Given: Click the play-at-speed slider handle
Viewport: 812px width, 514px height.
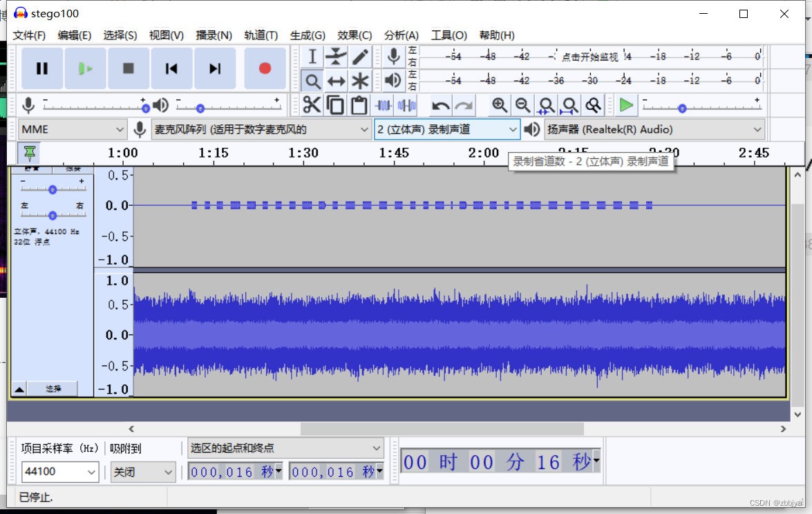Looking at the screenshot, I should (682, 108).
